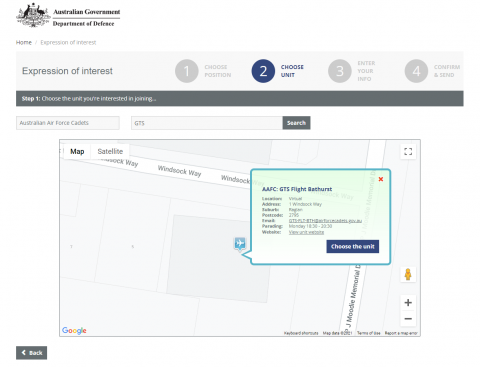Click the Street View pegman icon
The image size is (480, 367).
[x=408, y=275]
